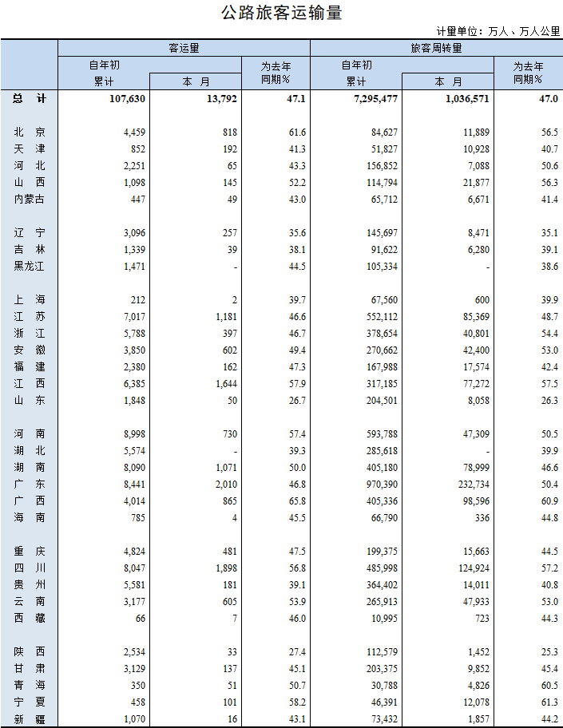
Task: Click the 吉林 value 91,622
Action: pos(384,250)
